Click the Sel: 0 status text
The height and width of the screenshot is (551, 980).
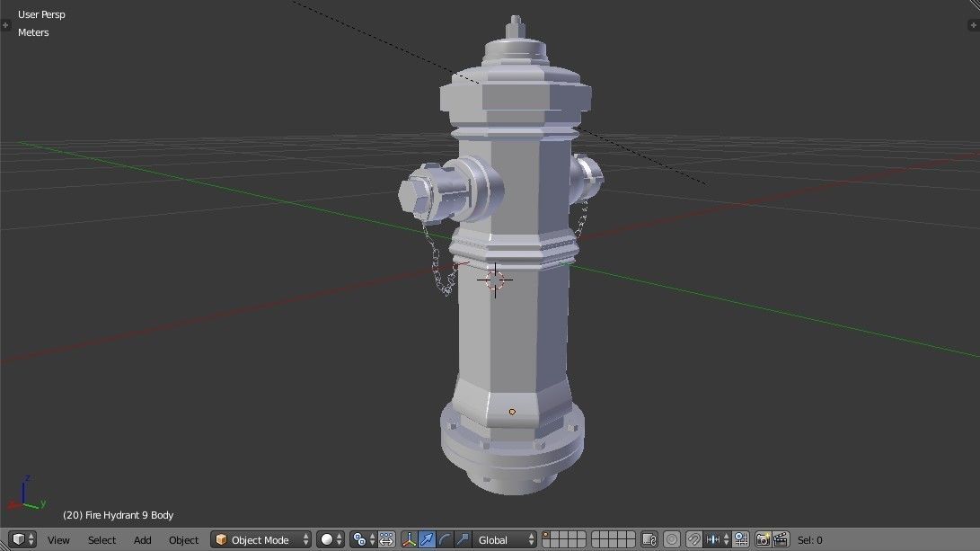[x=810, y=539]
